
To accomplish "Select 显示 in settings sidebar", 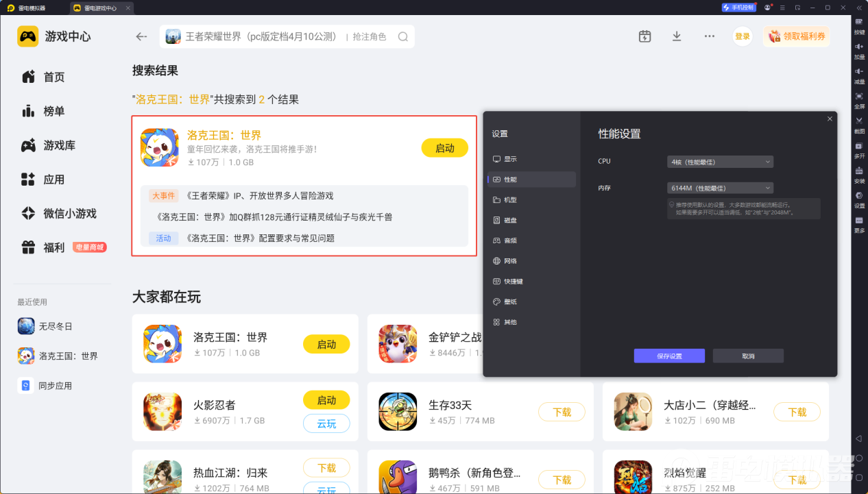I will [531, 159].
